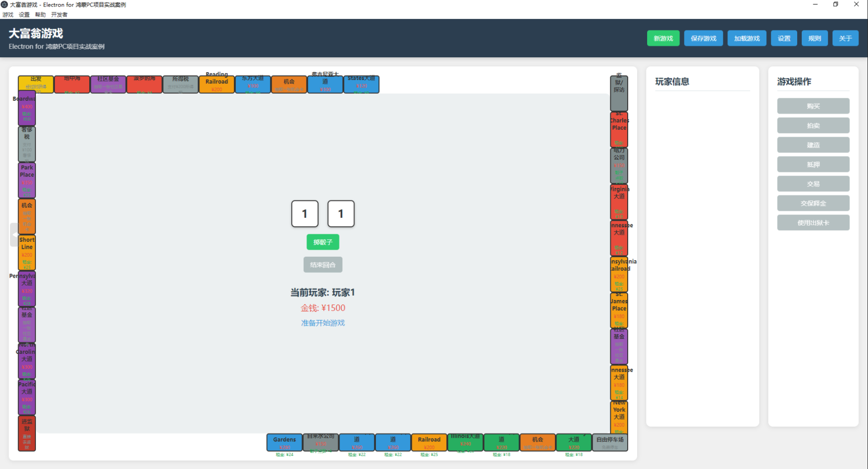This screenshot has width=868, height=469.
Task: Select the 地中海 property square
Action: (72, 84)
